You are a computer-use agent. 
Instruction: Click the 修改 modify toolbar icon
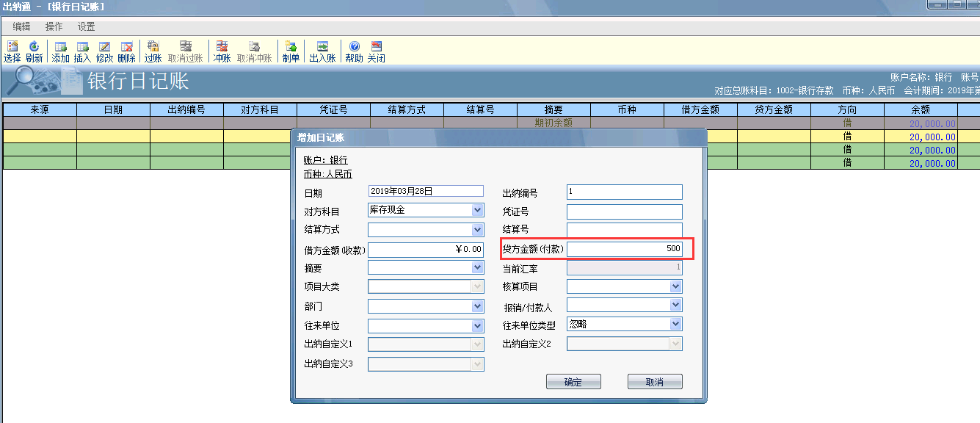point(104,47)
